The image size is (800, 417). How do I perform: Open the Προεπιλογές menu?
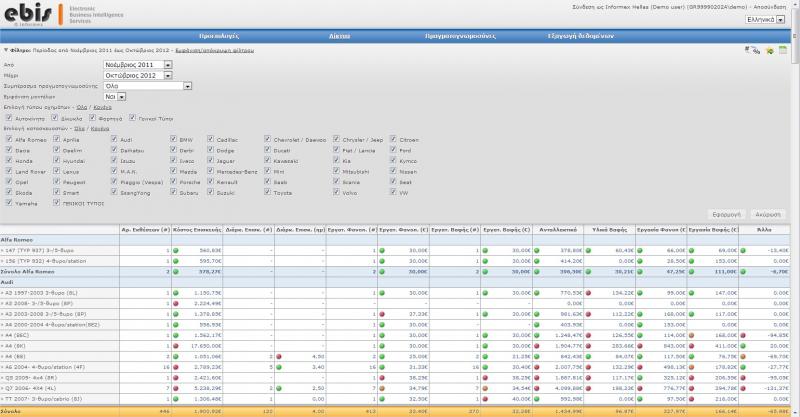pos(219,36)
